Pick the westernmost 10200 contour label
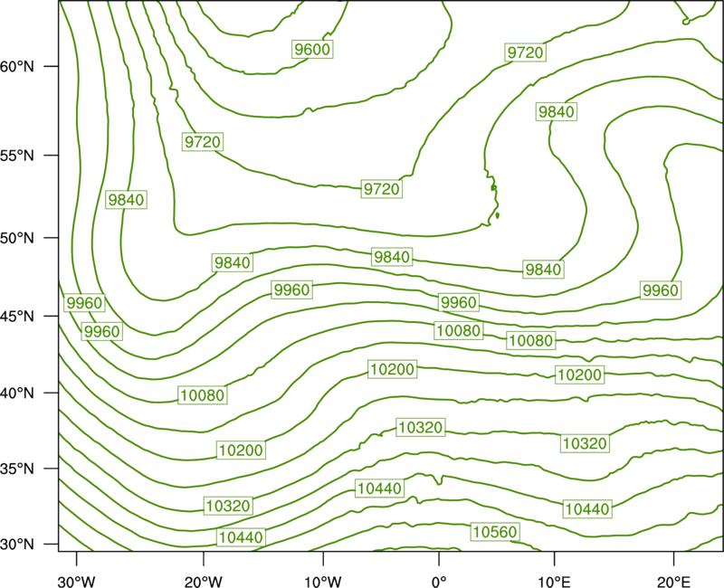Image resolution: width=724 pixels, height=588 pixels. [x=241, y=450]
